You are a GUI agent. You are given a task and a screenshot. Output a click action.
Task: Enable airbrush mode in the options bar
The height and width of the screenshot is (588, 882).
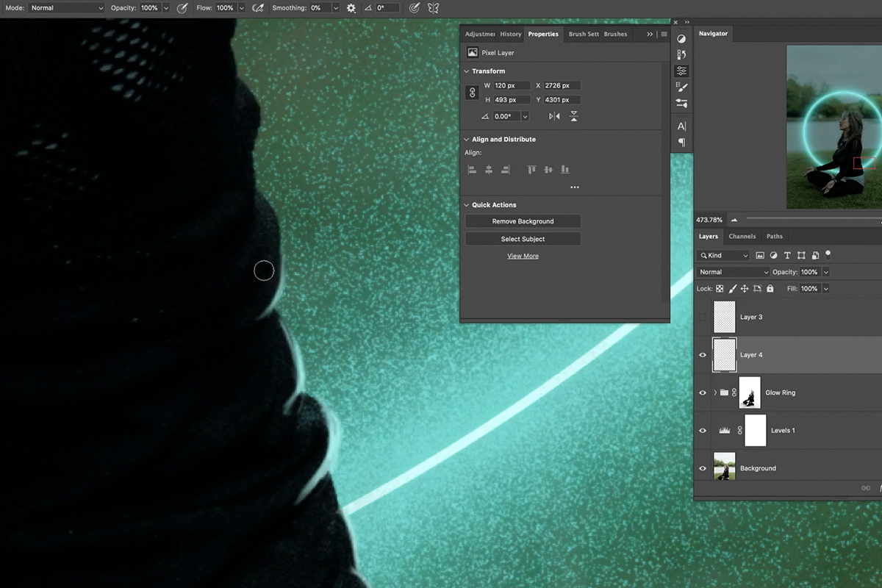pyautogui.click(x=257, y=7)
